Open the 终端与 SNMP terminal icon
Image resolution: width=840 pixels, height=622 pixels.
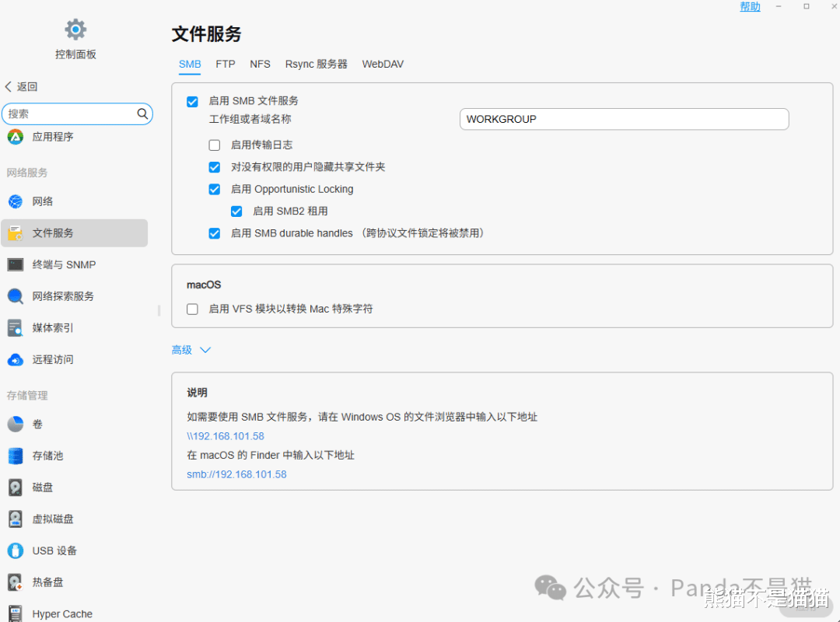(16, 264)
